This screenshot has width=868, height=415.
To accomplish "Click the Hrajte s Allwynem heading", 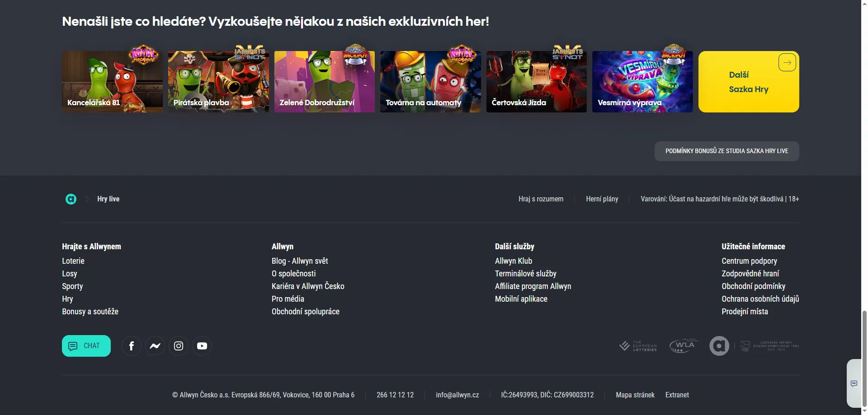I will pyautogui.click(x=91, y=247).
